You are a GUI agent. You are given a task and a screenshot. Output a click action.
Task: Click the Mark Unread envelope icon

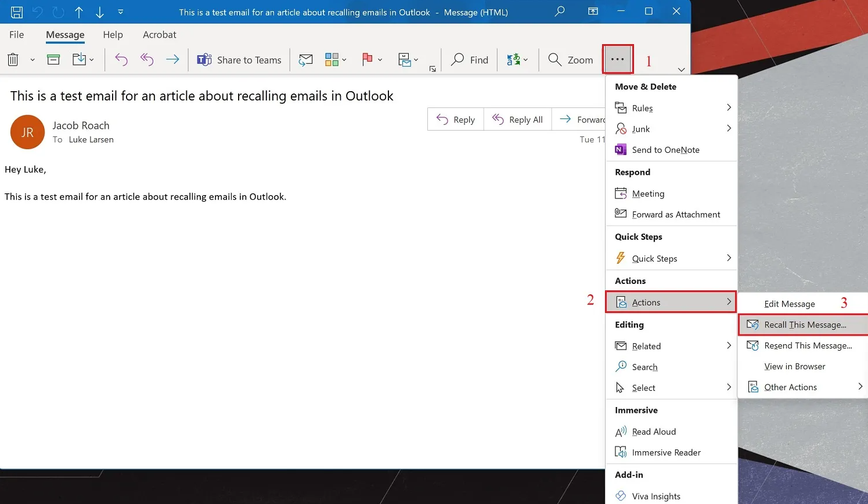pos(305,59)
